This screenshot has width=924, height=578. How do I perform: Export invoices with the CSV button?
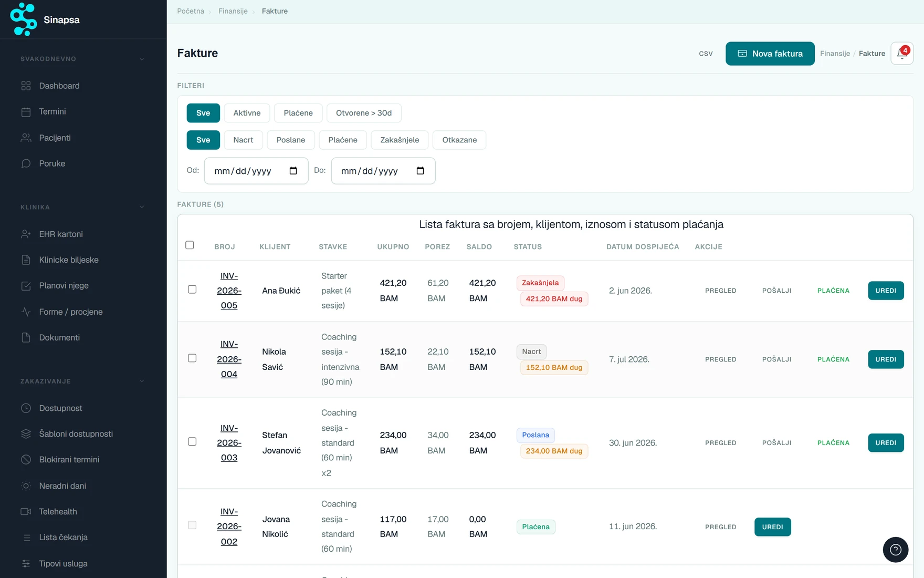(x=706, y=54)
